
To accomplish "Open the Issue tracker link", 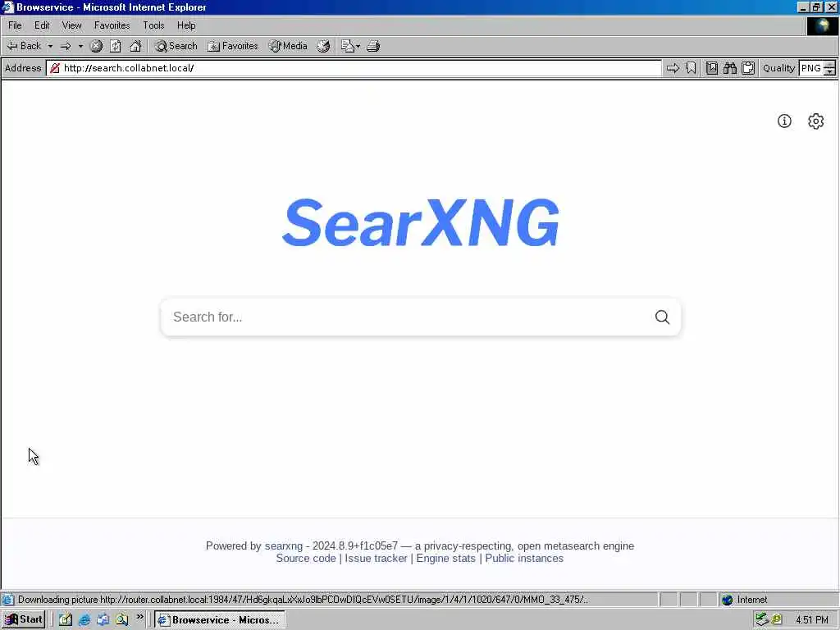I will tap(376, 558).
